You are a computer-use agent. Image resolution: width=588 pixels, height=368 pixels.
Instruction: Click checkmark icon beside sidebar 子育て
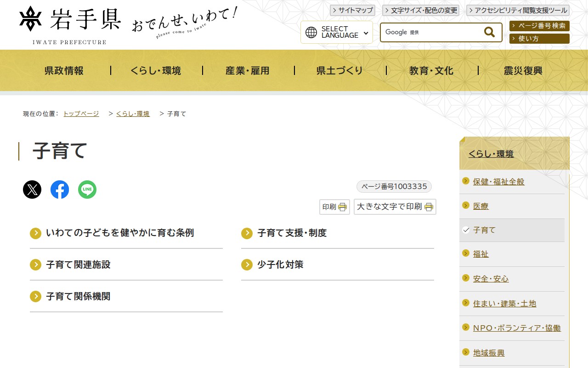coord(466,230)
